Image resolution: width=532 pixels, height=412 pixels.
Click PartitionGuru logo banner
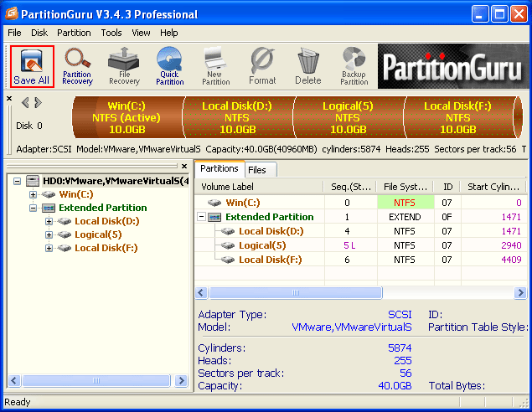tap(452, 66)
